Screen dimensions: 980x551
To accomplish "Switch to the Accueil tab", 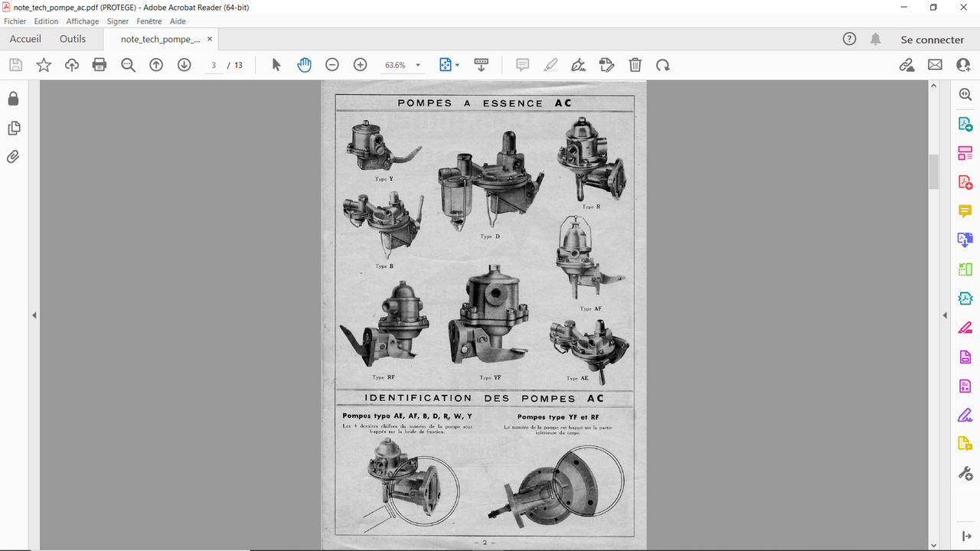I will click(25, 39).
